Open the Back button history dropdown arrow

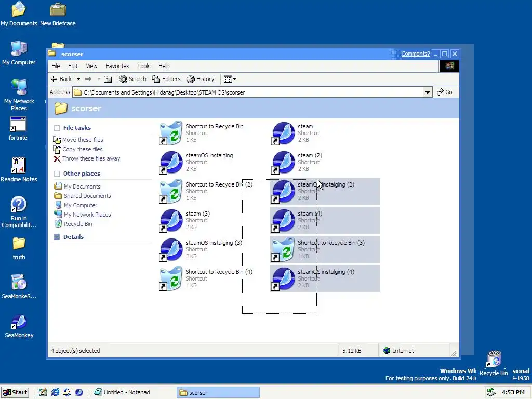[x=78, y=79]
